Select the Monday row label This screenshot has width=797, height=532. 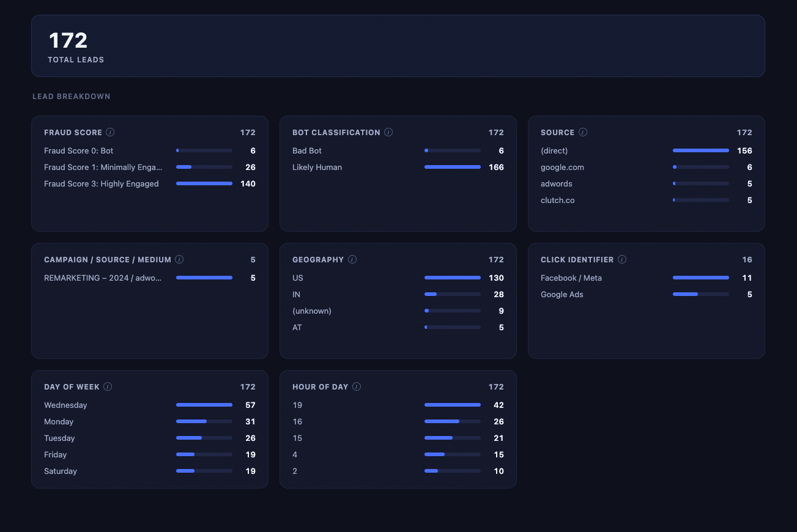[59, 421]
